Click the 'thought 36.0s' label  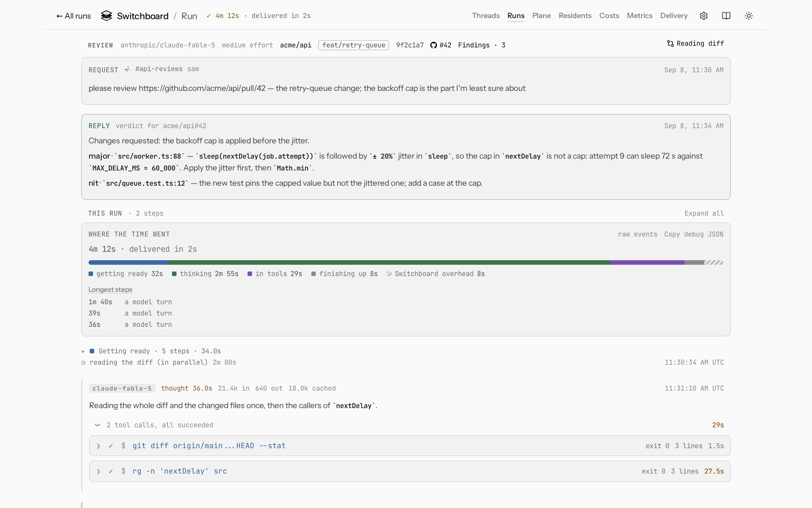click(187, 388)
